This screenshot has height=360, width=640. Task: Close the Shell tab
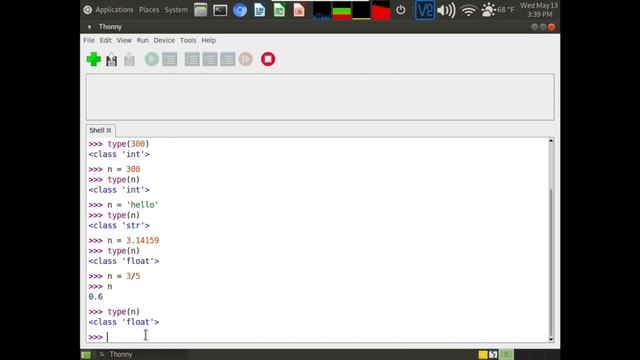109,131
